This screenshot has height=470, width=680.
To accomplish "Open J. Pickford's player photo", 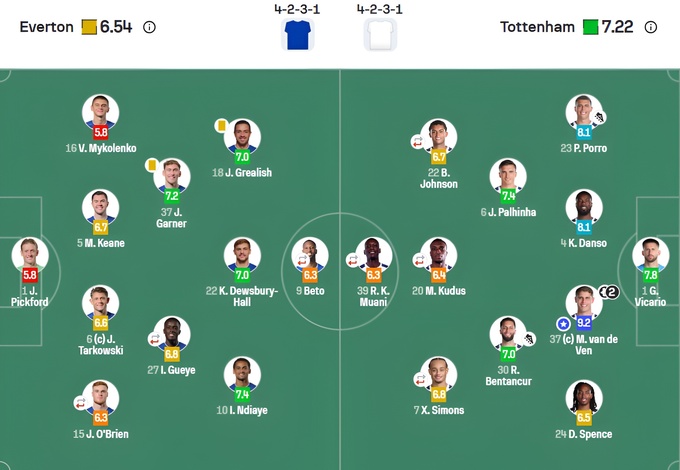I will pyautogui.click(x=30, y=256).
